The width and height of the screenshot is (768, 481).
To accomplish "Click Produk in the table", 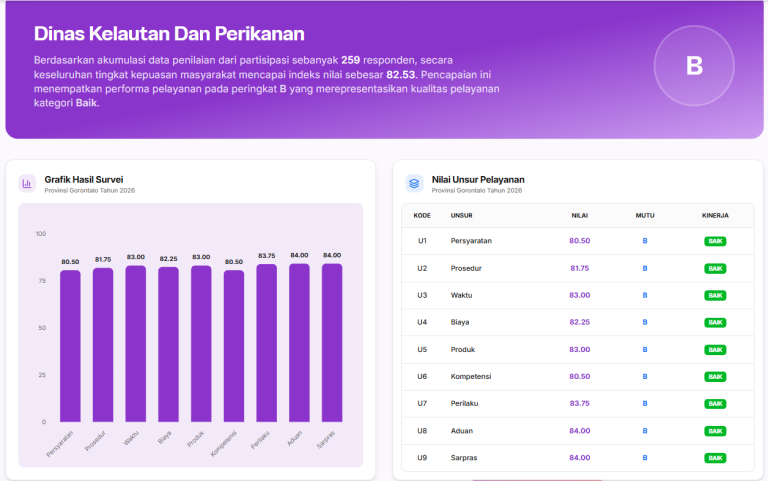I will [x=463, y=350].
